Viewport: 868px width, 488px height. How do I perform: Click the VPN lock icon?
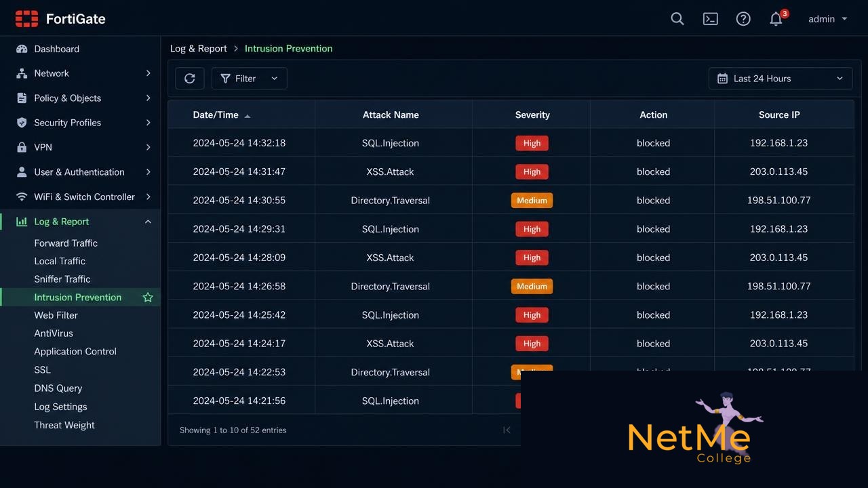(22, 147)
